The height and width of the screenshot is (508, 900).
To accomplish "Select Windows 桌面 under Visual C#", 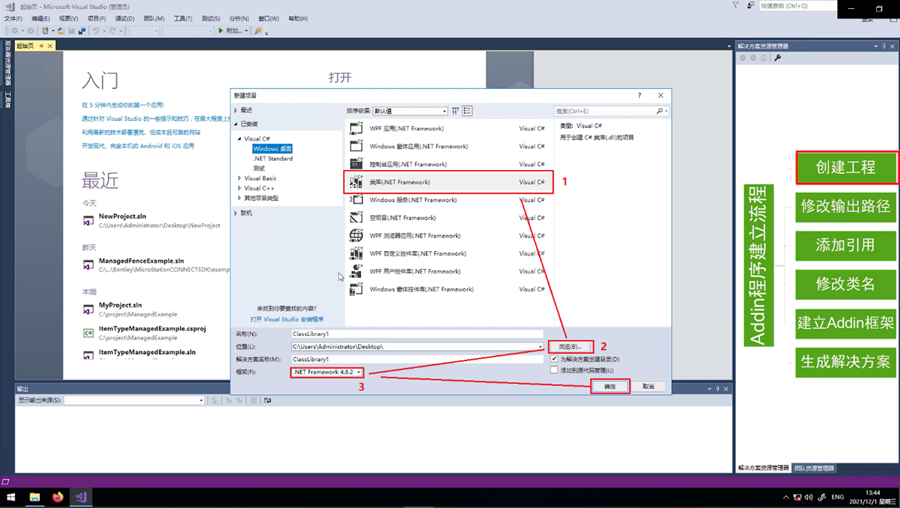I will (x=273, y=149).
